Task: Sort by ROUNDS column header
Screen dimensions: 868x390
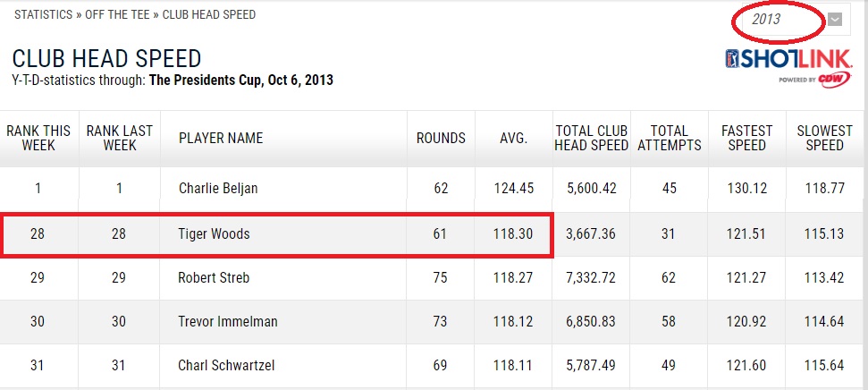Action: coord(441,138)
